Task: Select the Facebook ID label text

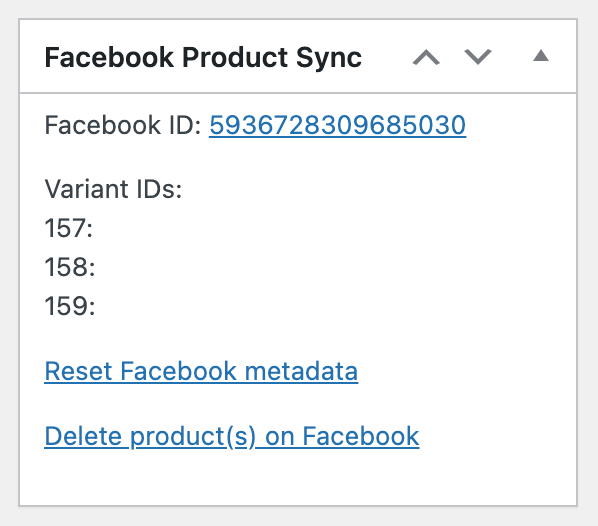Action: 123,125
